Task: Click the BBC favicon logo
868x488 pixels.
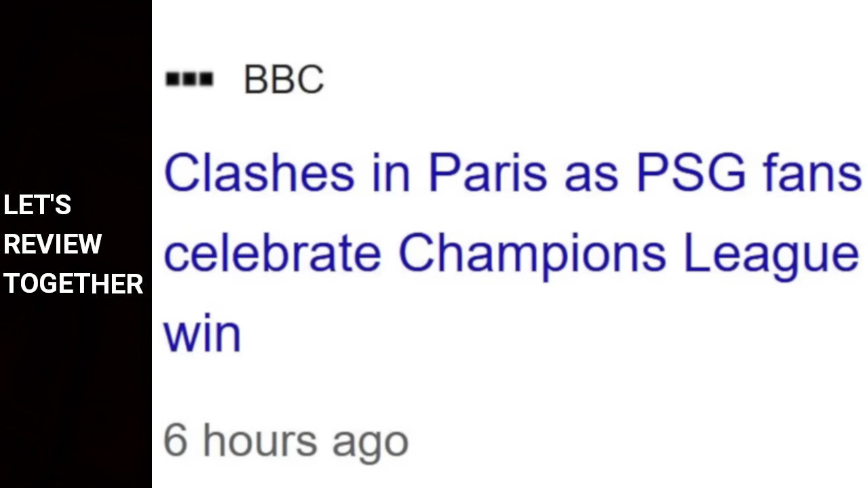Action: click(190, 80)
